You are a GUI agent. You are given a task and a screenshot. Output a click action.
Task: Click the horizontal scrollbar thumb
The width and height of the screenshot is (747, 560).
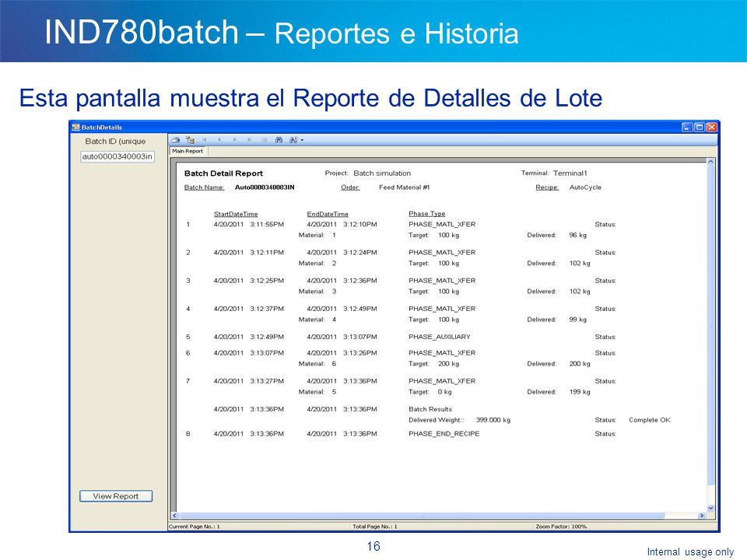[x=422, y=516]
